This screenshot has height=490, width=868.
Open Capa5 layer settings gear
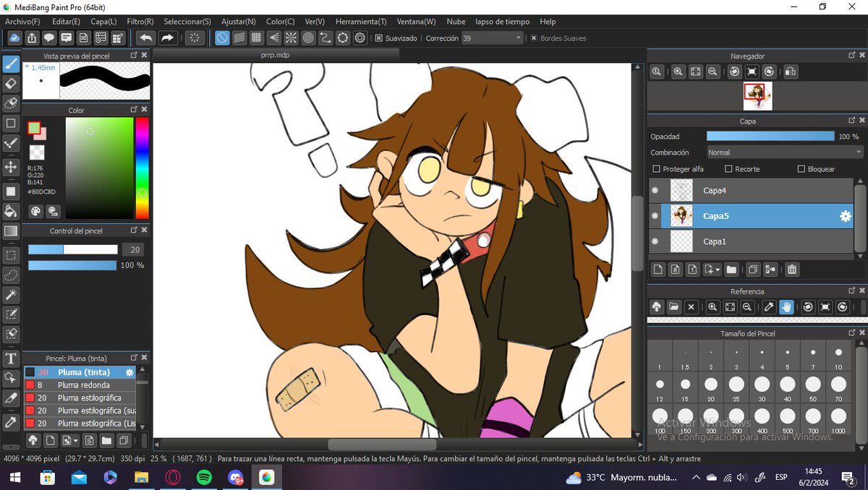coord(845,216)
